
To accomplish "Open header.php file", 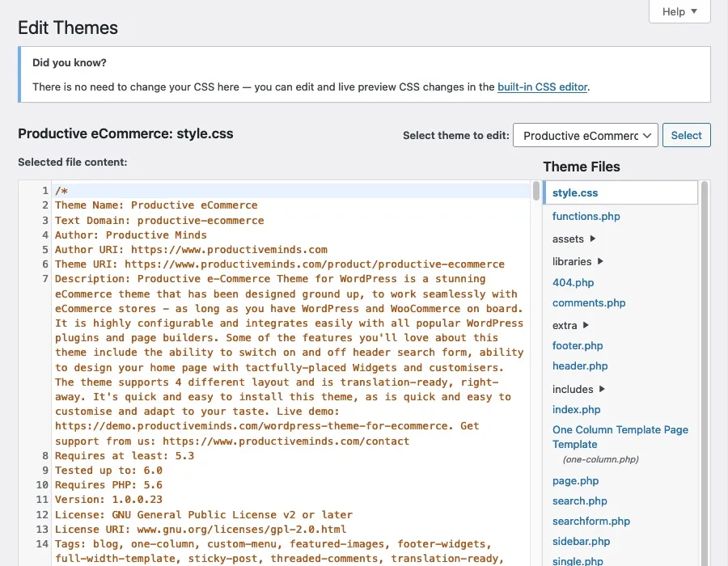I will click(580, 366).
